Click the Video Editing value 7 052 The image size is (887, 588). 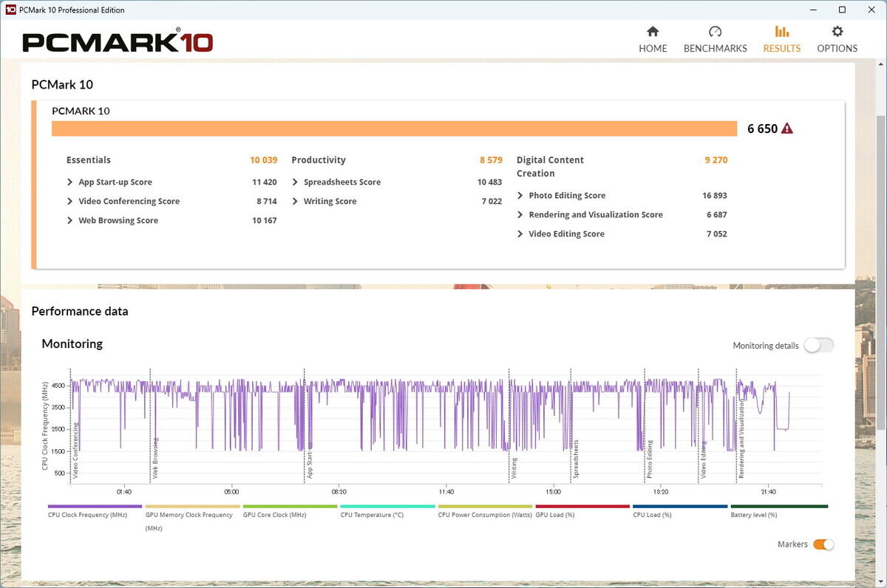717,234
